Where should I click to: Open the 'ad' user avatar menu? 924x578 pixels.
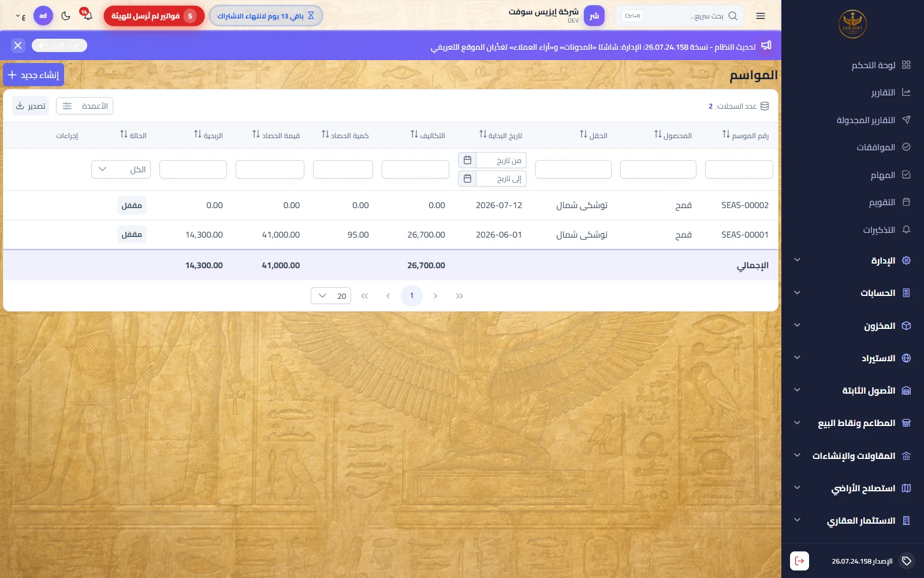pos(43,16)
